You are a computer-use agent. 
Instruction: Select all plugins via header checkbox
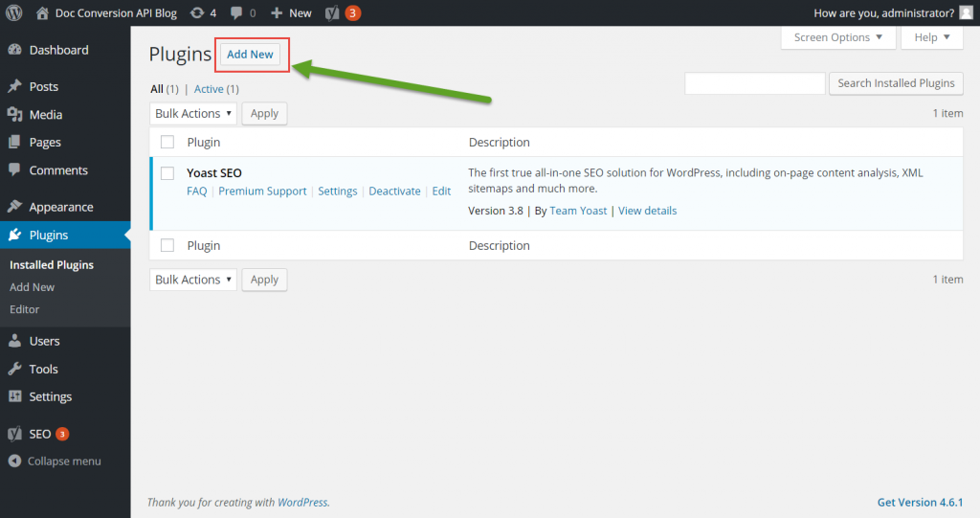click(167, 142)
